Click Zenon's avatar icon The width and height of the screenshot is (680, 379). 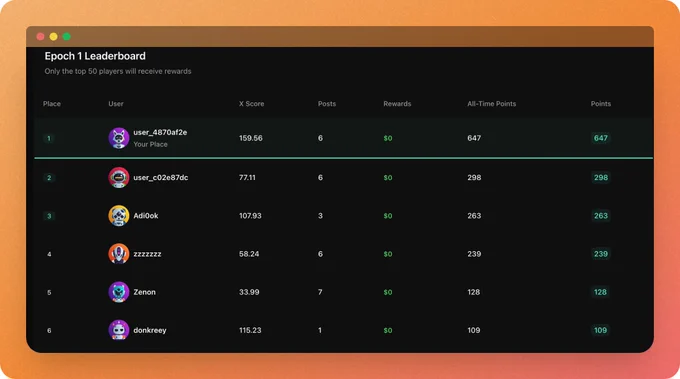tap(118, 292)
